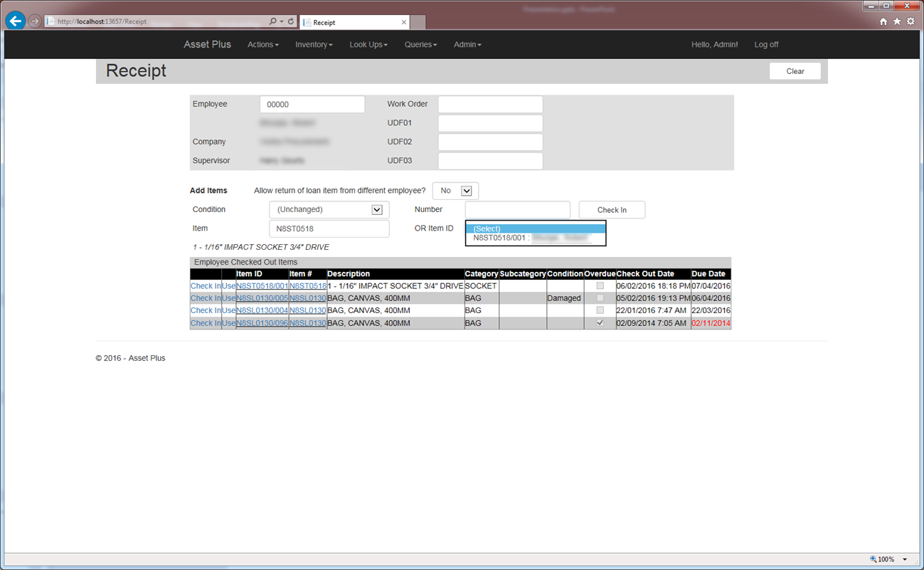Image resolution: width=924 pixels, height=570 pixels.
Task: Choose N8ST0518/001 option in Item ID list
Action: (536, 238)
